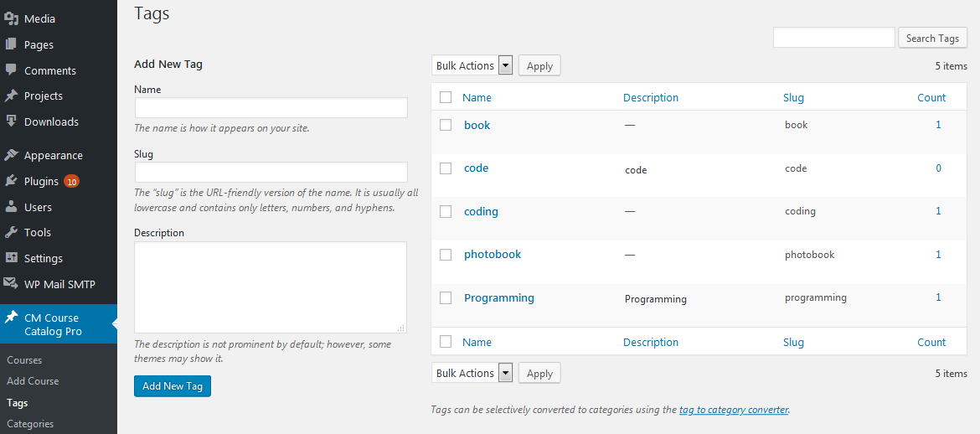Open Pages via its sidebar icon
Viewport: 980px width, 434px height.
[11, 44]
